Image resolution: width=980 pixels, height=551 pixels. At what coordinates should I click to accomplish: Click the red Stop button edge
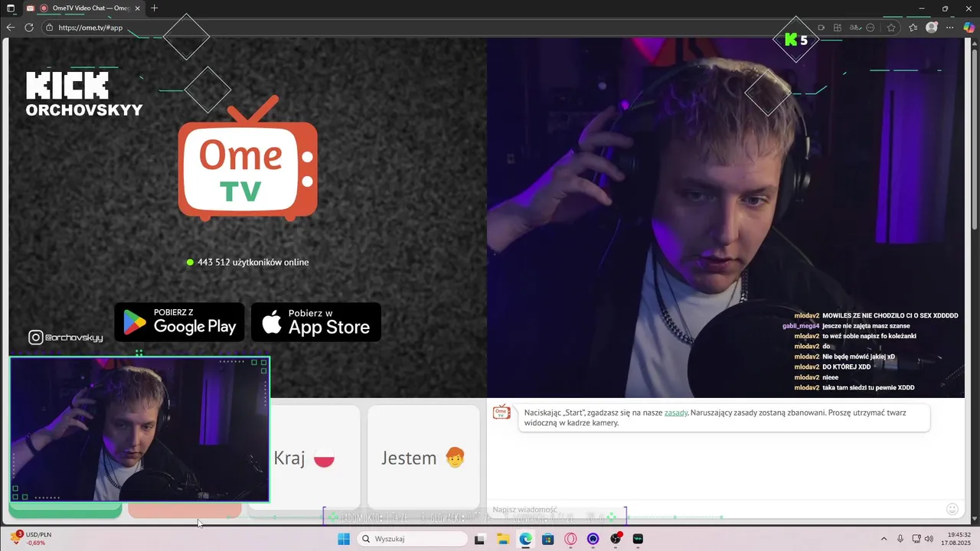pos(185,510)
